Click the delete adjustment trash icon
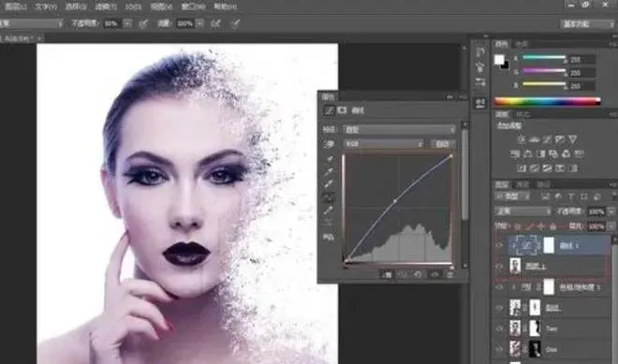The width and height of the screenshot is (618, 364). 449,274
